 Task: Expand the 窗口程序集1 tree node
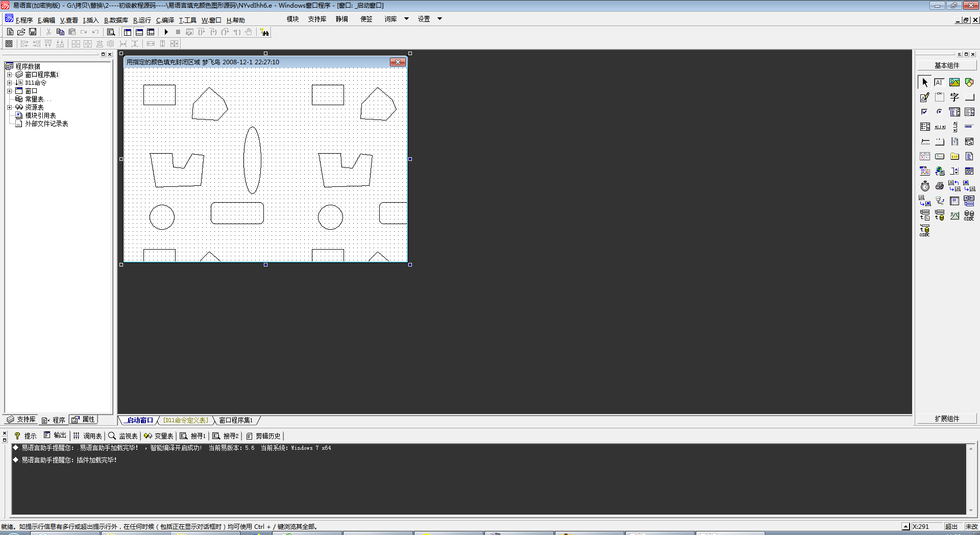coord(9,75)
